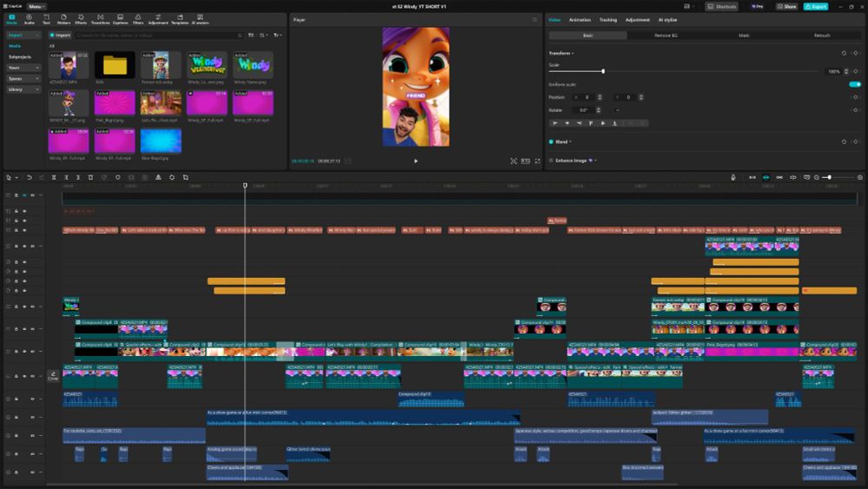Select the Remove BG sub-tab
Image resolution: width=868 pixels, height=489 pixels.
[x=666, y=35]
